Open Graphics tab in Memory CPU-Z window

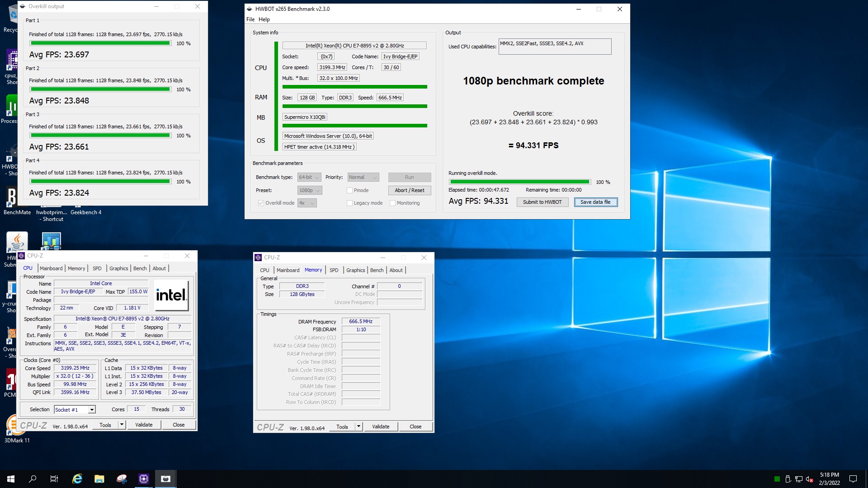pos(355,270)
